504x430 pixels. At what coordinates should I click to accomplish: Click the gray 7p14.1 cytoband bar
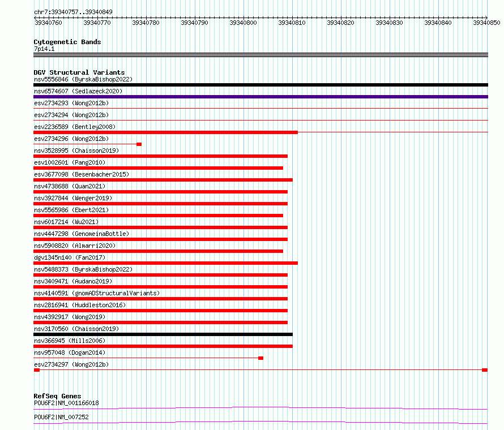pos(260,55)
